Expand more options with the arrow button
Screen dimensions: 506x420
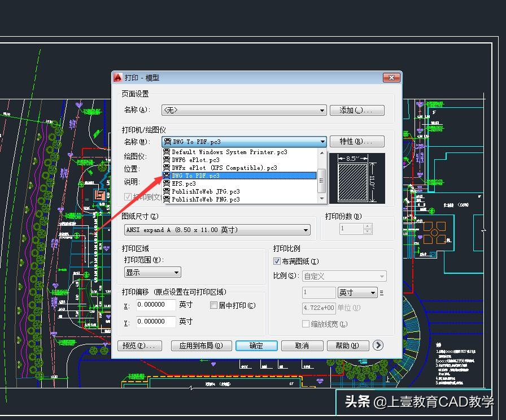point(378,345)
